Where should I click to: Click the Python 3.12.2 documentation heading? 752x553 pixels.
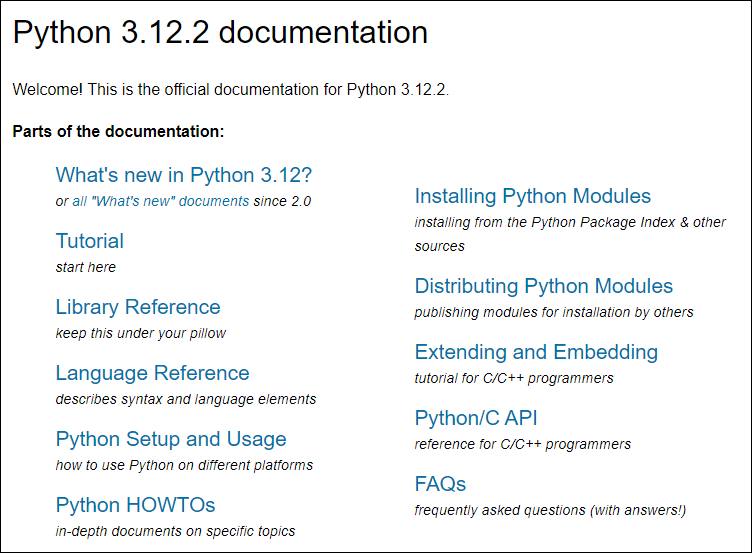[x=220, y=32]
